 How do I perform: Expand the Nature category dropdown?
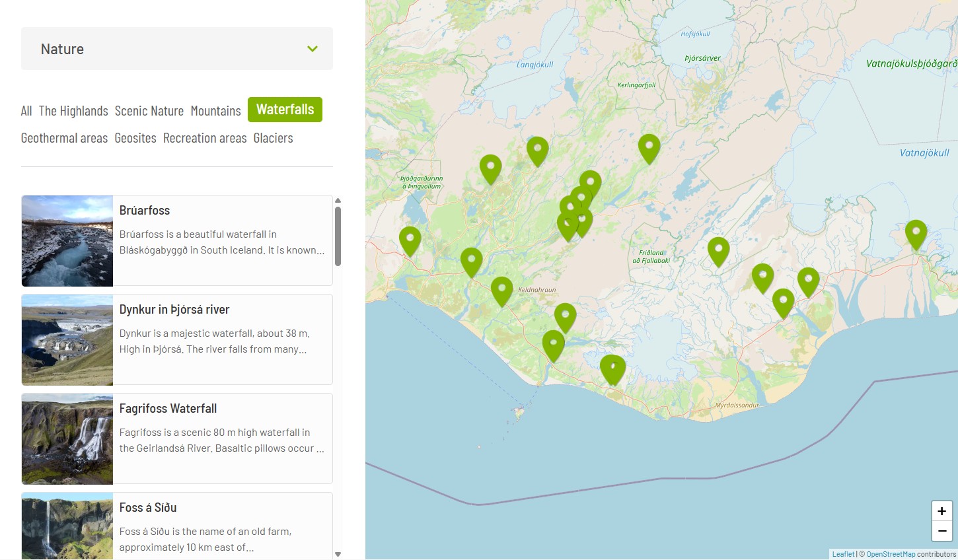tap(176, 49)
